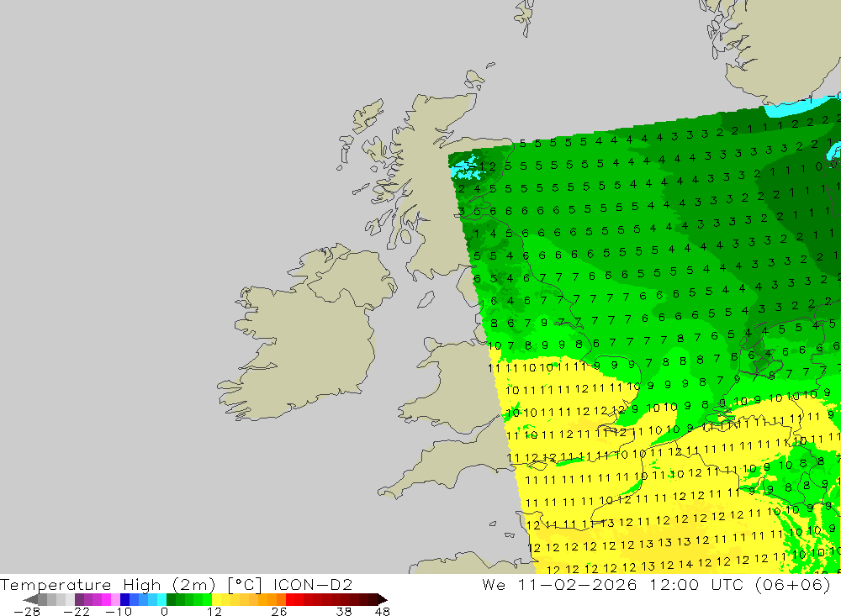Image resolution: width=841 pixels, height=616 pixels.
Task: Click the dark green legend swatch
Action: pos(171,599)
